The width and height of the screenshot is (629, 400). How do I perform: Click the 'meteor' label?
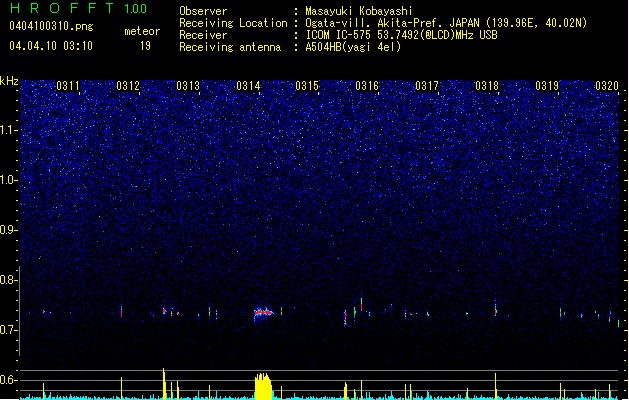pos(142,31)
